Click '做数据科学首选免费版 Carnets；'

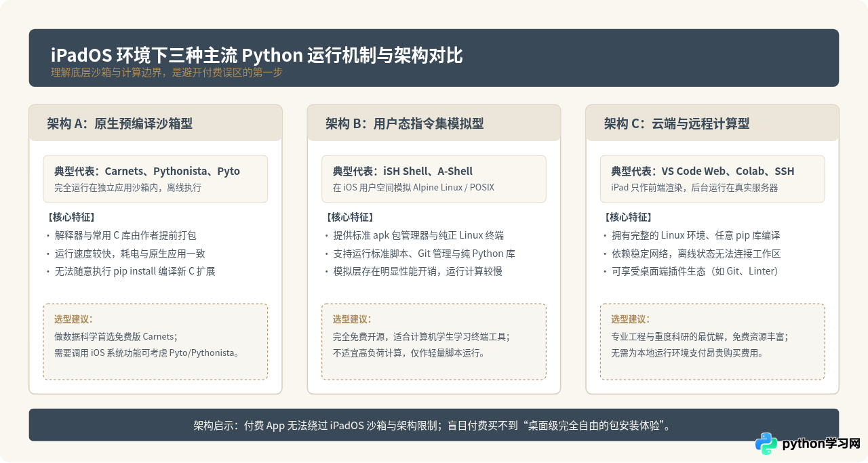coord(116,336)
